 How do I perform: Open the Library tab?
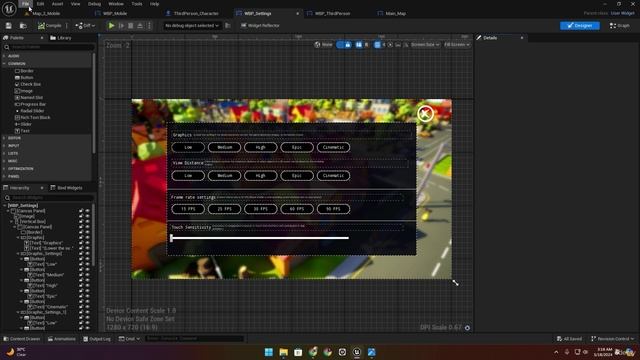click(x=61, y=38)
